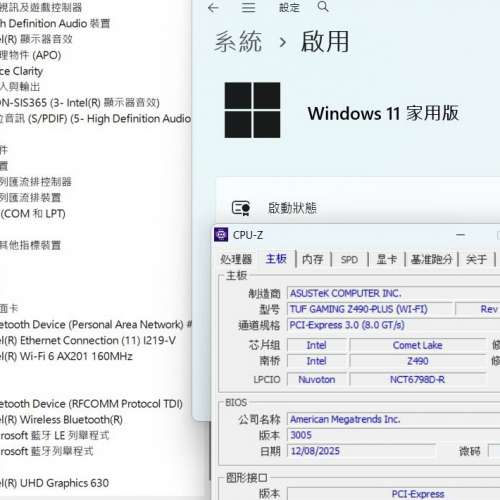Select Intel(R) Wi-Fi 6 AX201 160MHz
The height and width of the screenshot is (500, 500).
tap(66, 356)
